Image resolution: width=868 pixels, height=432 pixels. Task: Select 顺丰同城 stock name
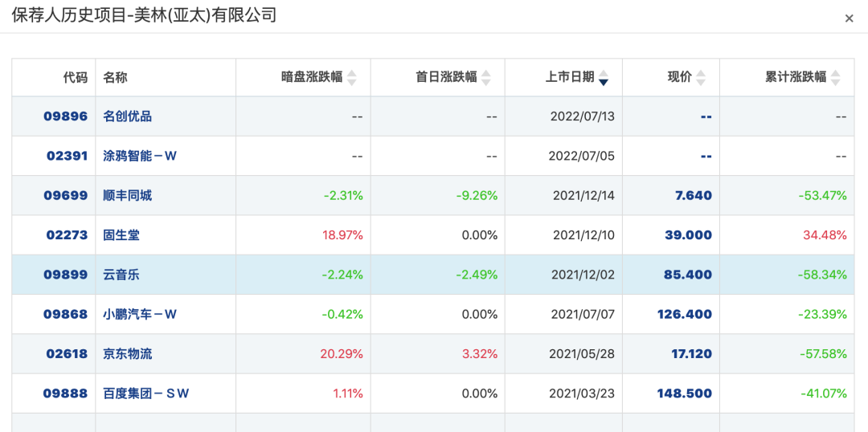[x=127, y=195]
